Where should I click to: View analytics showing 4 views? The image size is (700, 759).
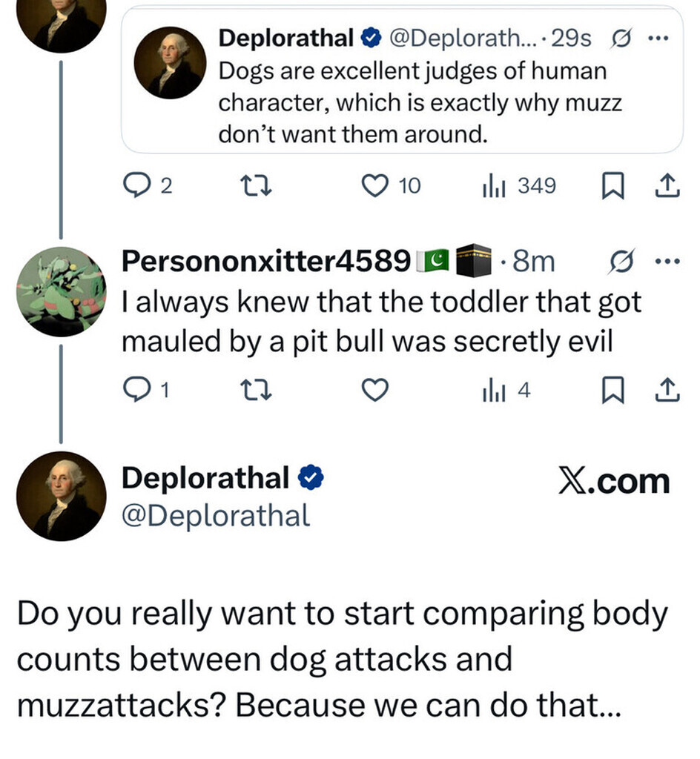point(494,389)
